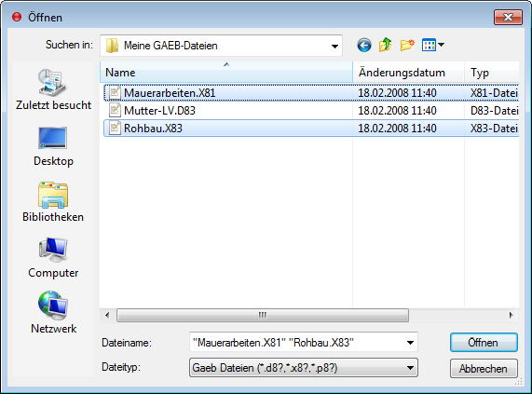Click the Mutter-LV.D83 file icon
The width and height of the screenshot is (532, 394).
pos(115,110)
